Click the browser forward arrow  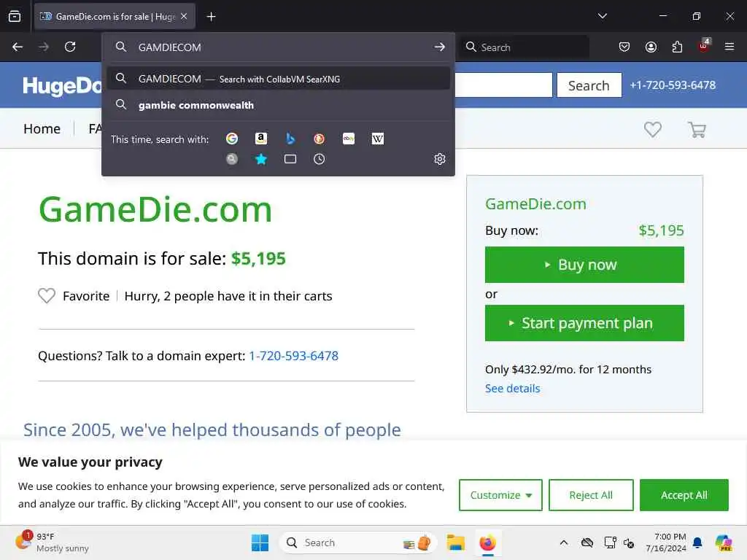point(44,47)
